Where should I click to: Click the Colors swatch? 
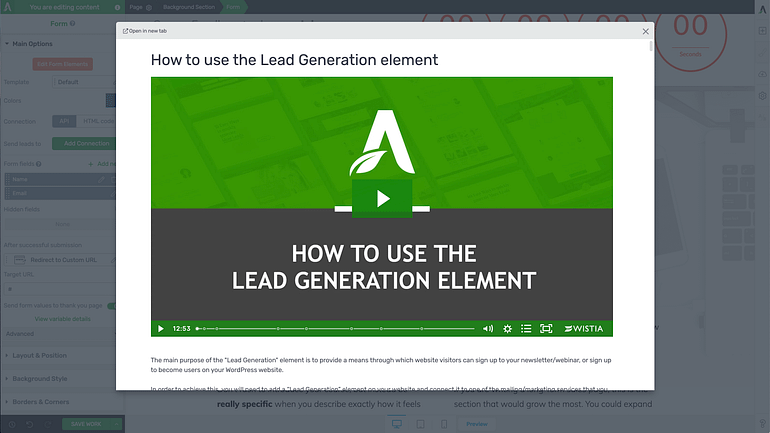pyautogui.click(x=110, y=100)
